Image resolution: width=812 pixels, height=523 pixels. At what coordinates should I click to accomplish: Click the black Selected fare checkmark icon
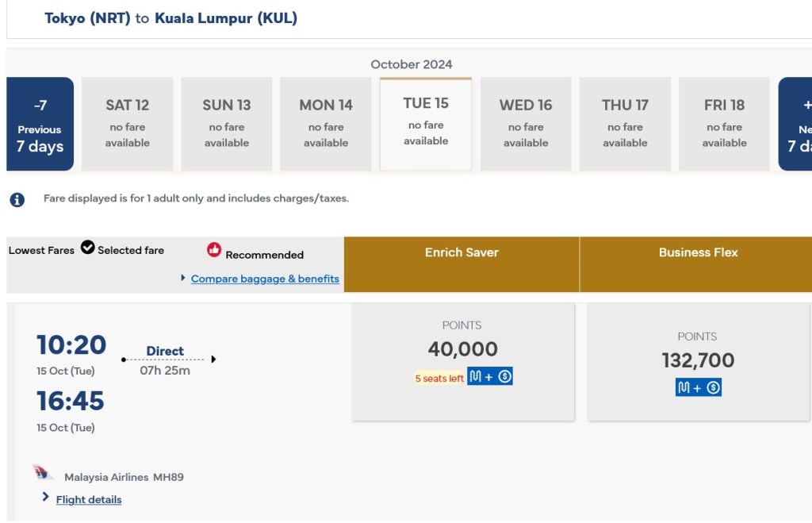coord(87,248)
